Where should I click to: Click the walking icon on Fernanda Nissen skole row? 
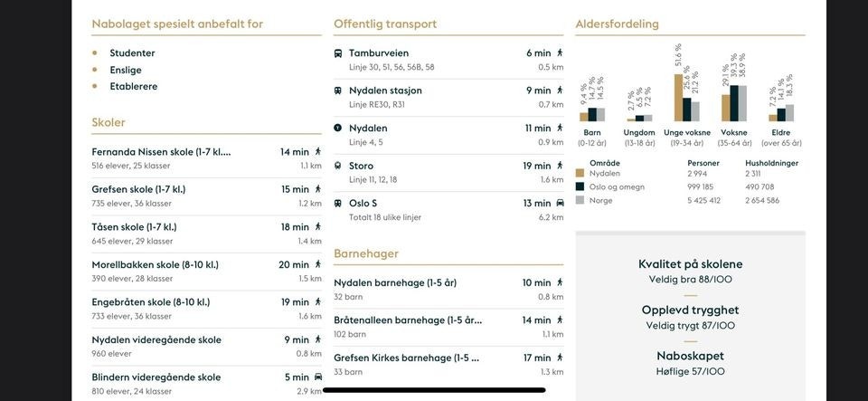pos(317,152)
